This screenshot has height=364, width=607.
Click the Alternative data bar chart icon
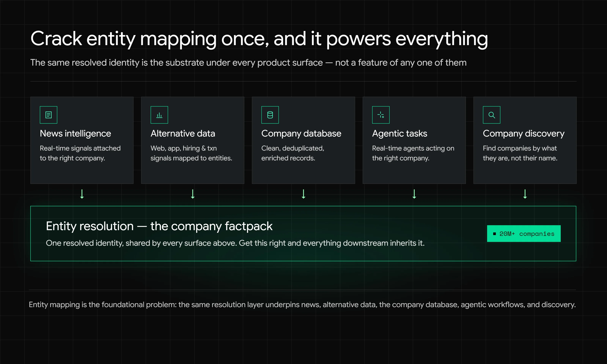(x=159, y=115)
